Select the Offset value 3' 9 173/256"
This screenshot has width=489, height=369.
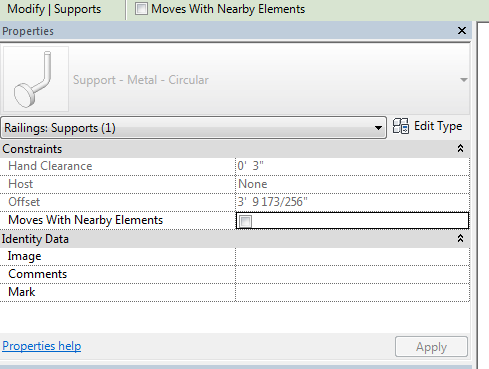click(272, 202)
